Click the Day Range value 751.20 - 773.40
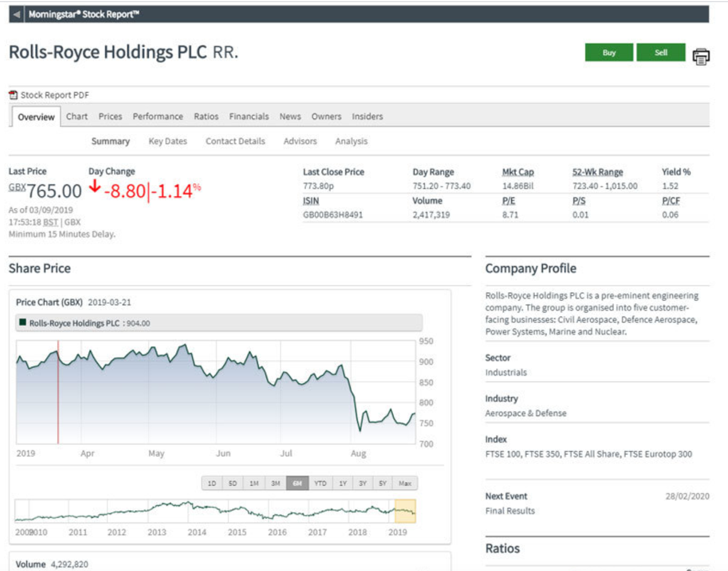Viewport: 728px width, 571px height. click(441, 186)
